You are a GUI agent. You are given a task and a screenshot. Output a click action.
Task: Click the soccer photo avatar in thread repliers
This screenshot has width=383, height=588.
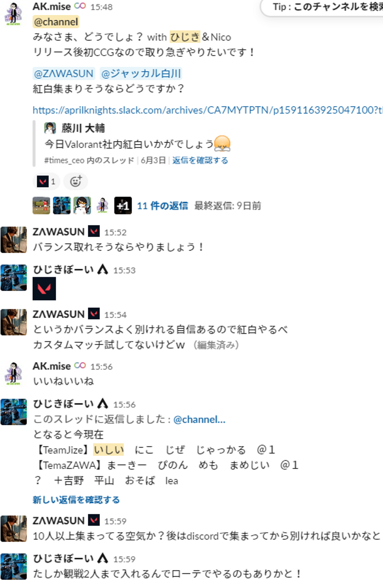(x=41, y=206)
